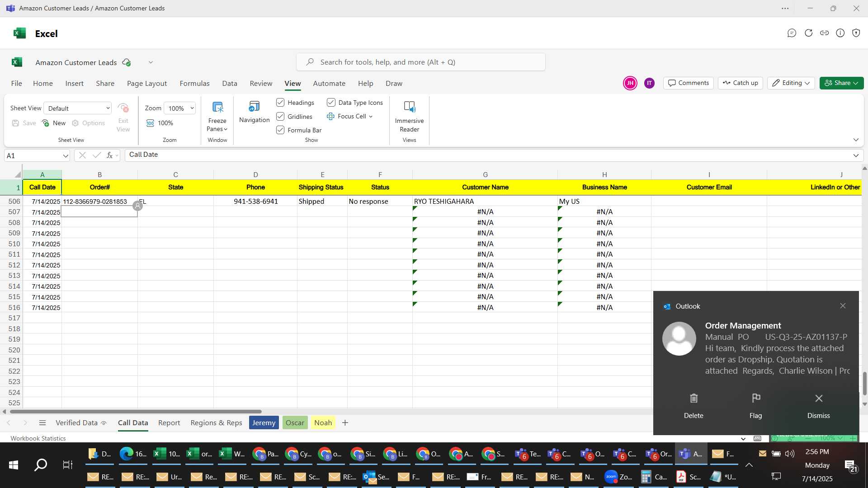This screenshot has width=868, height=488.
Task: Expand the Freeze Panes dropdown arrow
Action: [x=226, y=129]
